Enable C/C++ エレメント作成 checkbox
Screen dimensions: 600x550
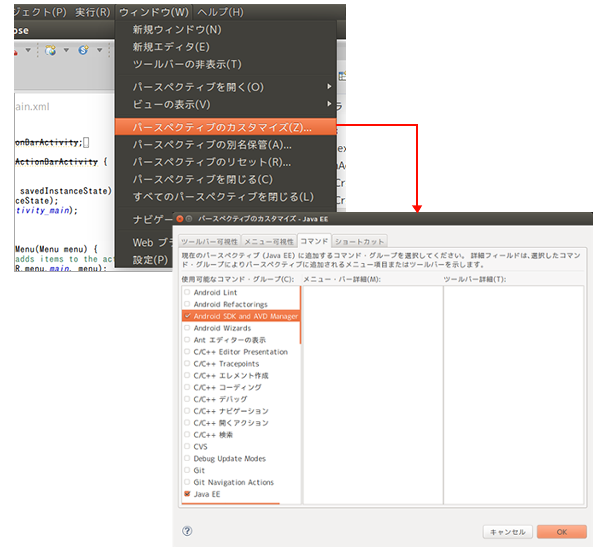click(x=187, y=375)
